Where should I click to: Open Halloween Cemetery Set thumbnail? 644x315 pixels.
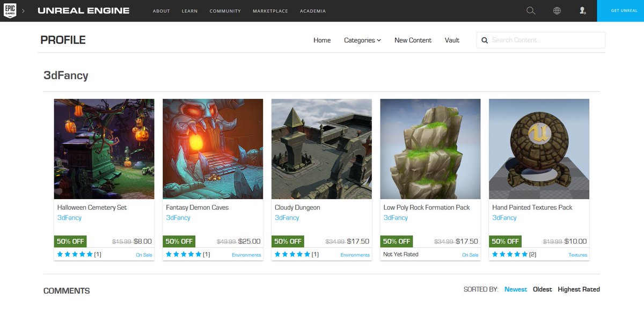click(x=104, y=149)
